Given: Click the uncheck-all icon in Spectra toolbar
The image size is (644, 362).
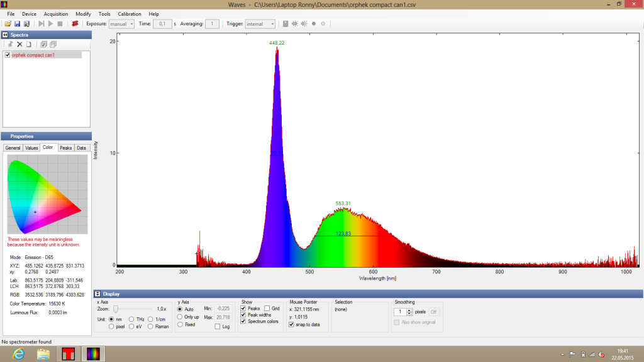Looking at the screenshot, I should [x=53, y=45].
